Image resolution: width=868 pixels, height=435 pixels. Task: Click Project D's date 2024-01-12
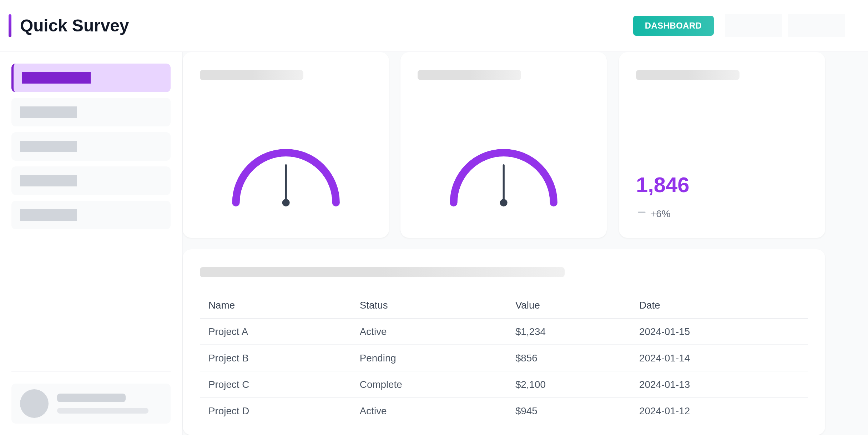[x=664, y=411]
